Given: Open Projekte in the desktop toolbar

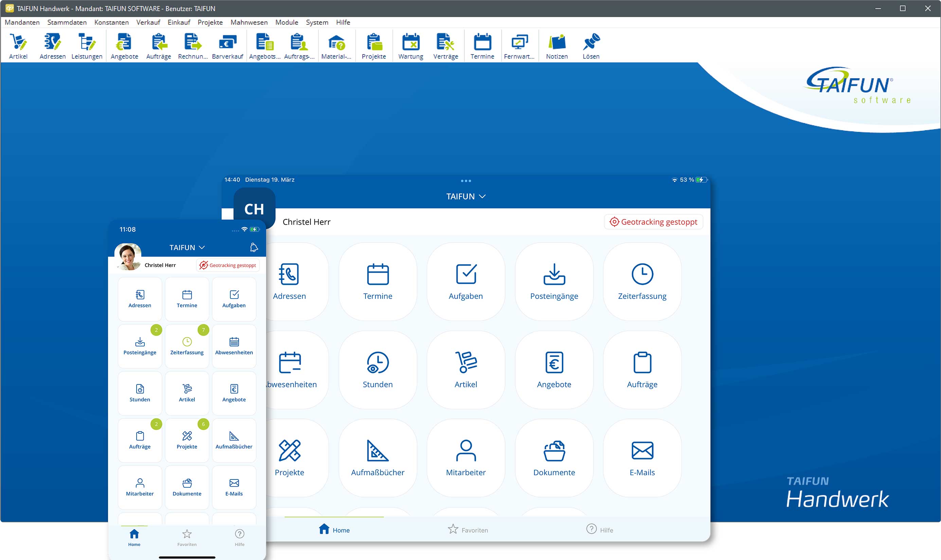Looking at the screenshot, I should [x=374, y=46].
